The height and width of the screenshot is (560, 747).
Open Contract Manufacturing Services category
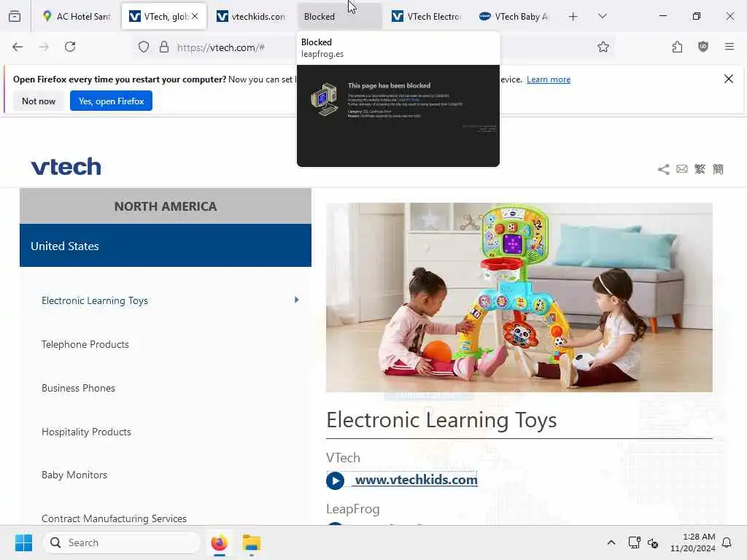[114, 518]
